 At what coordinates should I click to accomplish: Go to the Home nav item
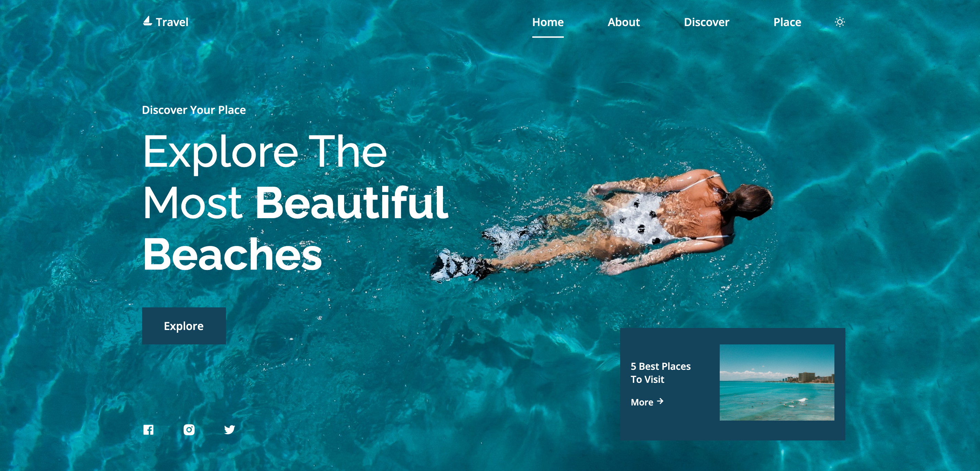pos(548,22)
